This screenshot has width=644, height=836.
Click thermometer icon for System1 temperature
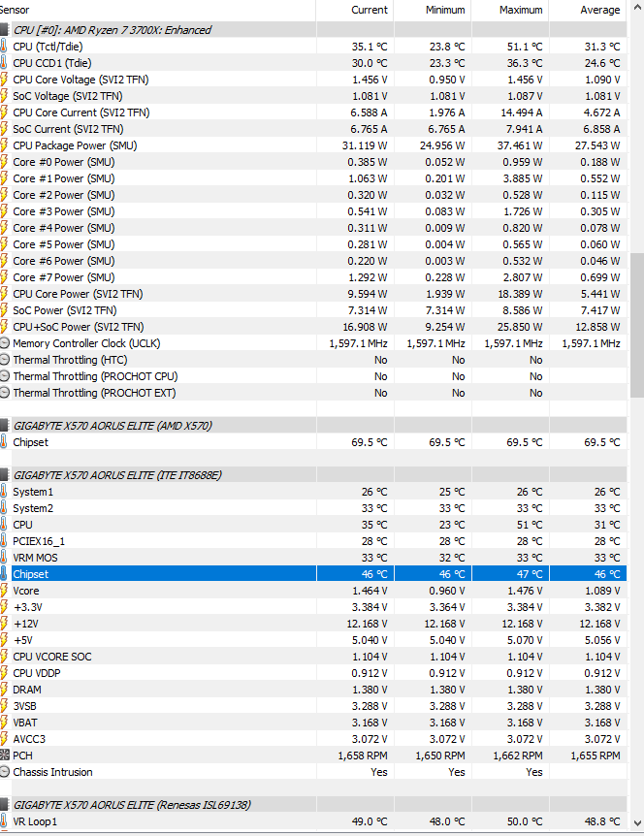point(4,492)
